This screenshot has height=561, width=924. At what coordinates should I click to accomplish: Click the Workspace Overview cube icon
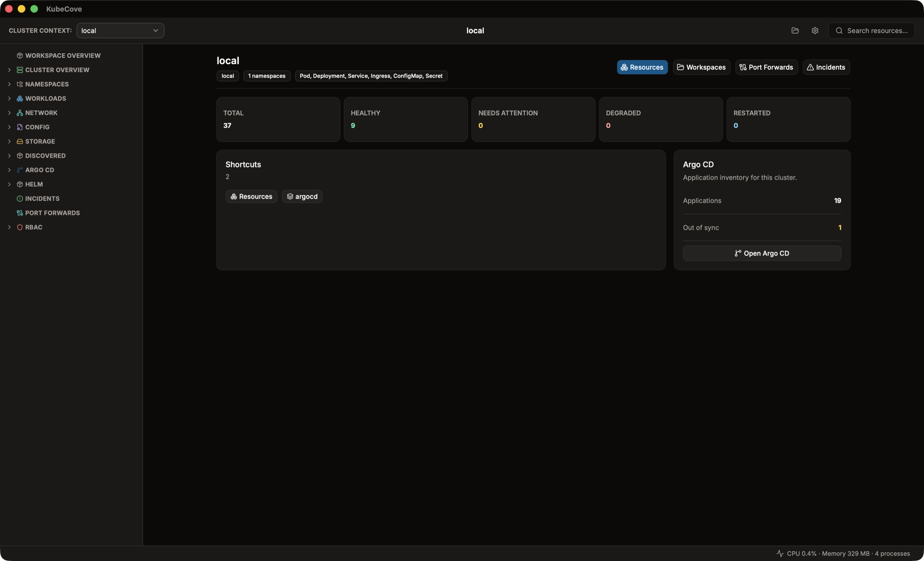tap(20, 55)
